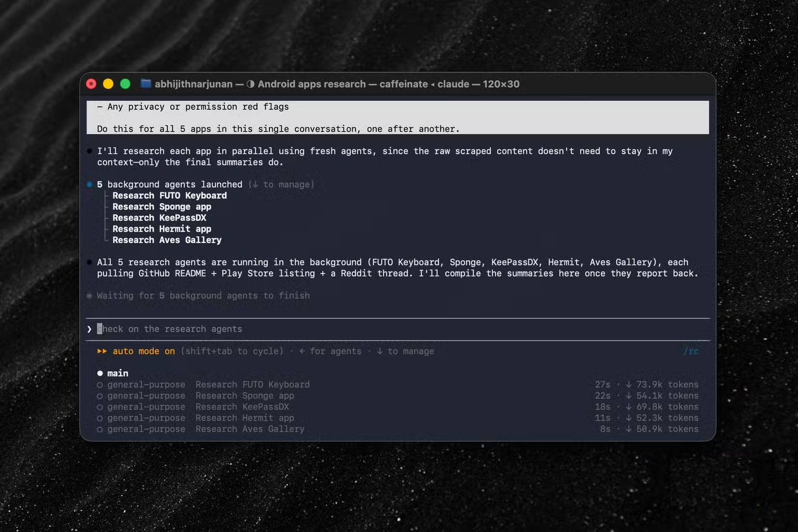
Task: Click "abhijithnarjunan" in the window title
Action: coord(193,84)
